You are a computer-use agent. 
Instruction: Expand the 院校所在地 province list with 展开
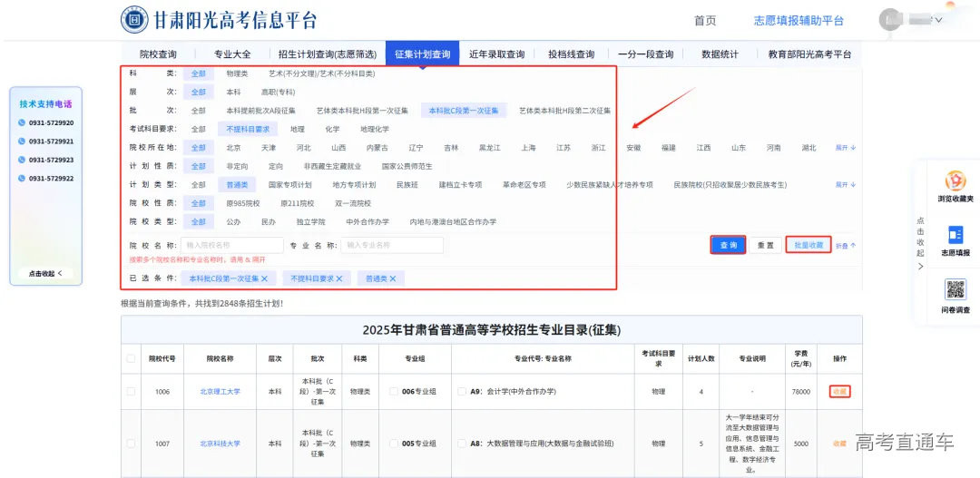[x=846, y=148]
